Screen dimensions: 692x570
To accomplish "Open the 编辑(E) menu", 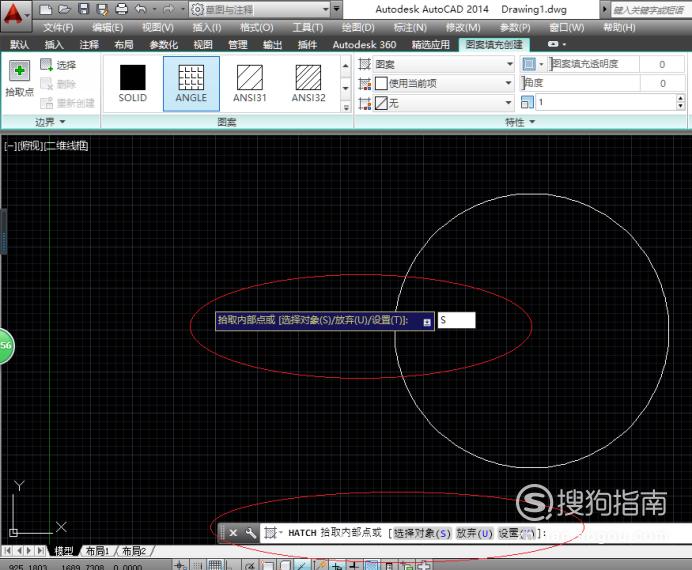I will [108, 27].
